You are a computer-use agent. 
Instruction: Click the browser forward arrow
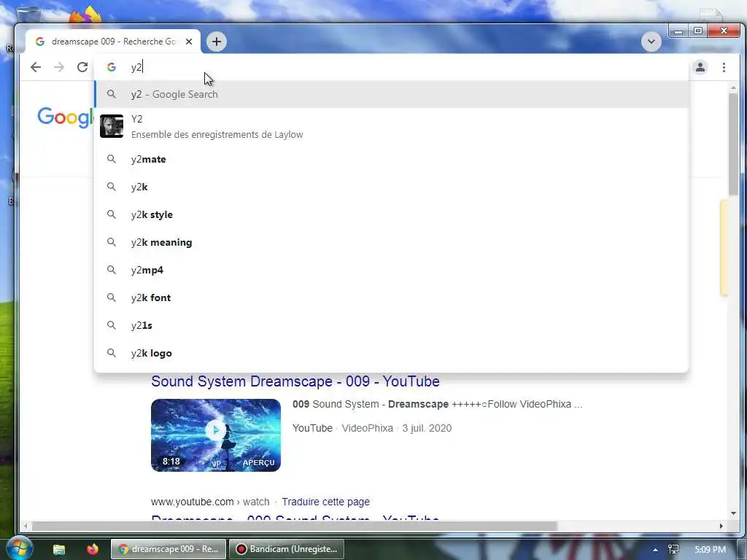[x=59, y=67]
